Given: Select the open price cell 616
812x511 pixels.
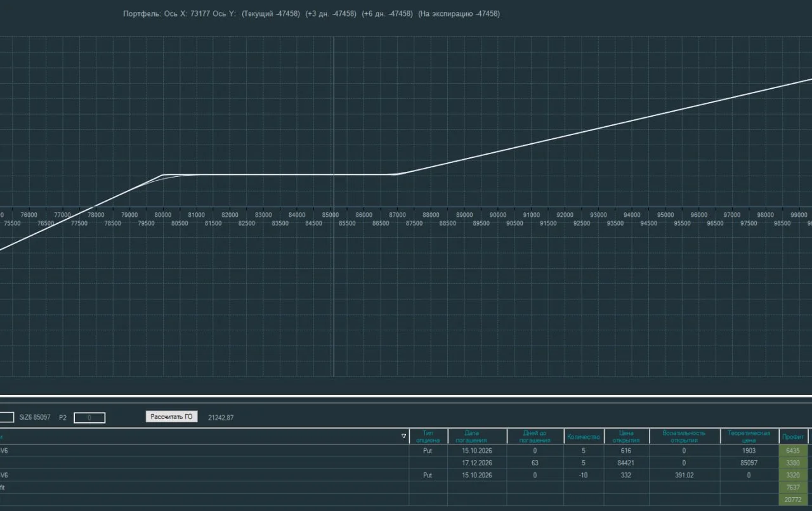Looking at the screenshot, I should [x=626, y=450].
